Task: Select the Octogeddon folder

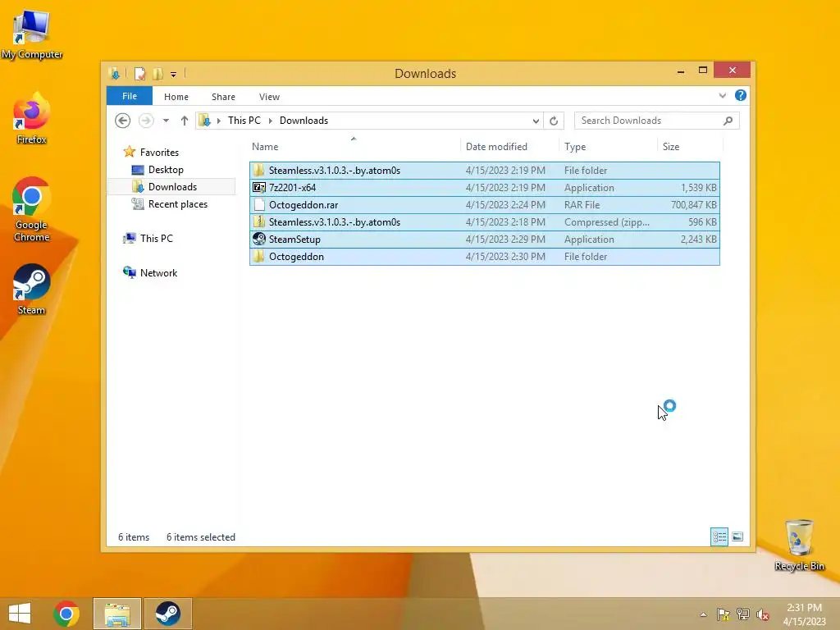Action: coord(484,256)
